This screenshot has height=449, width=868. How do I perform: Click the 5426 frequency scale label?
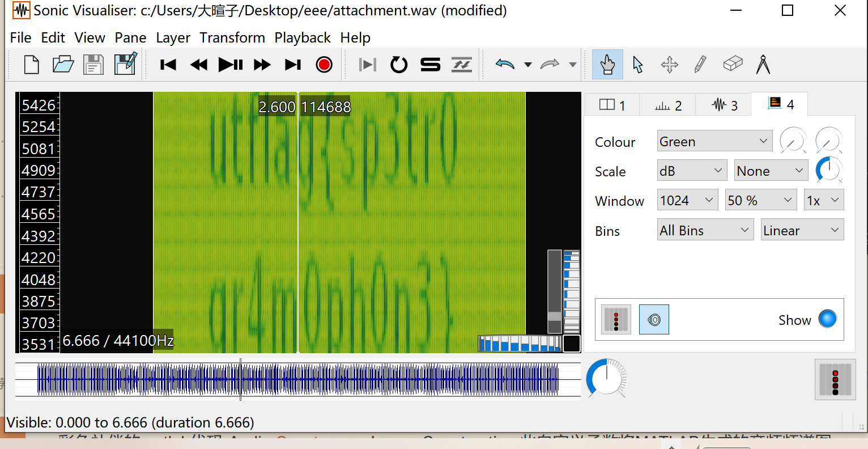point(39,105)
